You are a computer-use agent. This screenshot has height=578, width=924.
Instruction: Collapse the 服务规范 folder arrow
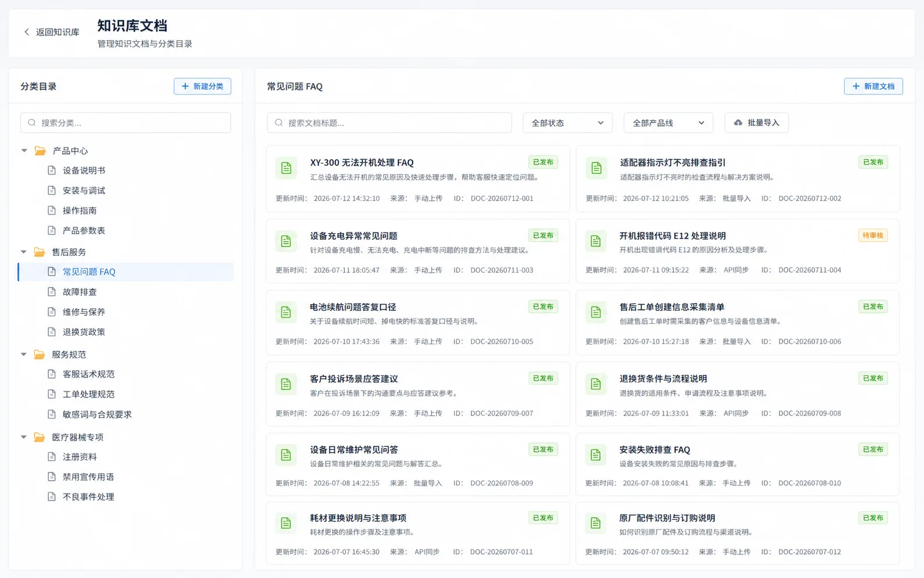click(x=24, y=354)
